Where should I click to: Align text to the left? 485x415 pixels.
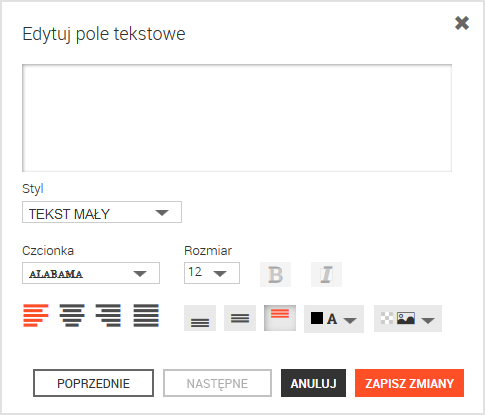point(36,315)
